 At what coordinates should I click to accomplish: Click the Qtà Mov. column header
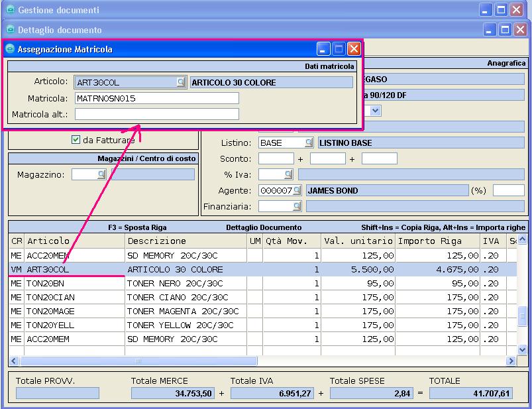point(292,241)
